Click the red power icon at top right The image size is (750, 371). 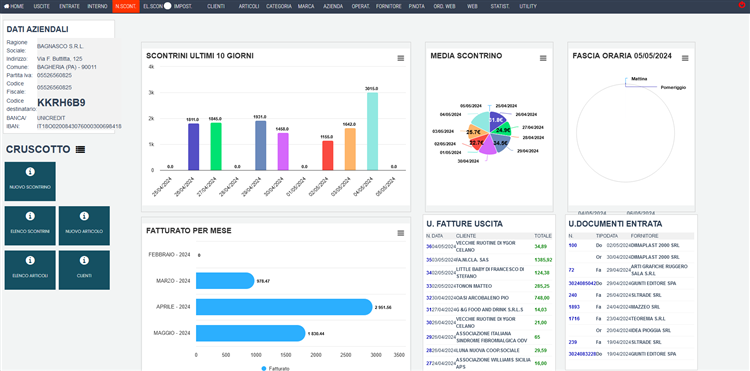tap(742, 5)
